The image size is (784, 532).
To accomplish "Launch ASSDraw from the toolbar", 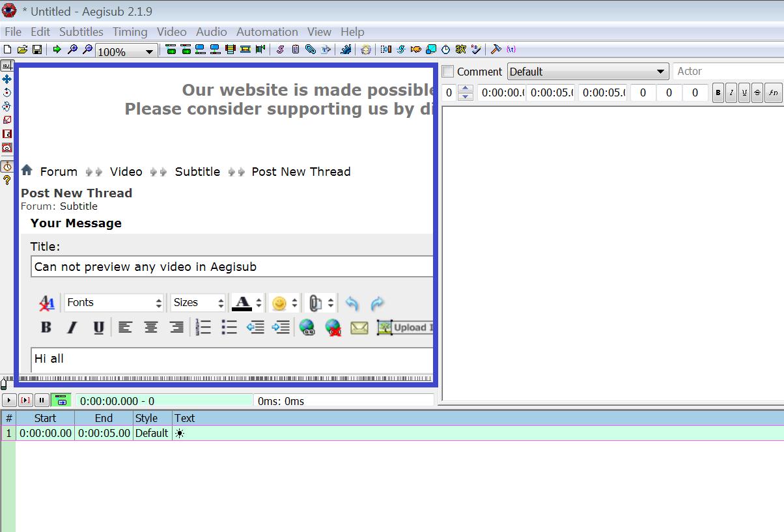I will [366, 49].
